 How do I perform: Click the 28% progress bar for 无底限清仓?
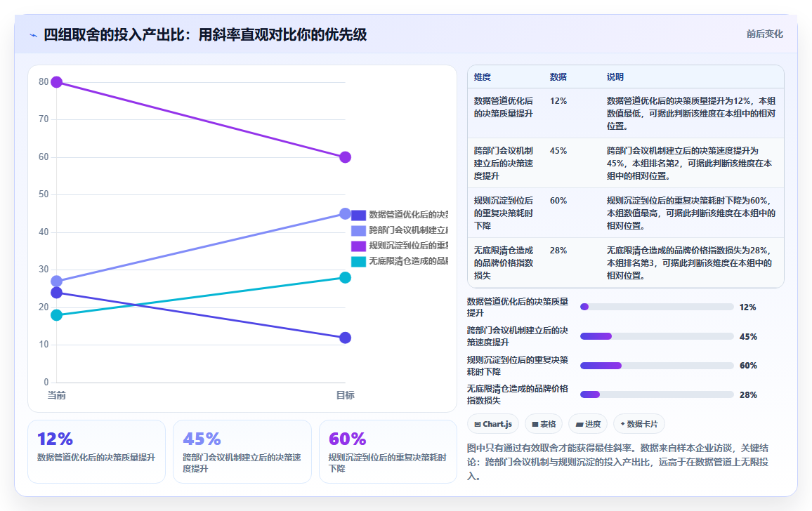(x=657, y=394)
